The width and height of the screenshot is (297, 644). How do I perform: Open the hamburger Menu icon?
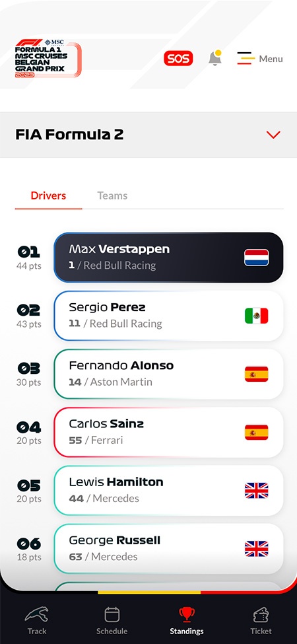coord(246,58)
